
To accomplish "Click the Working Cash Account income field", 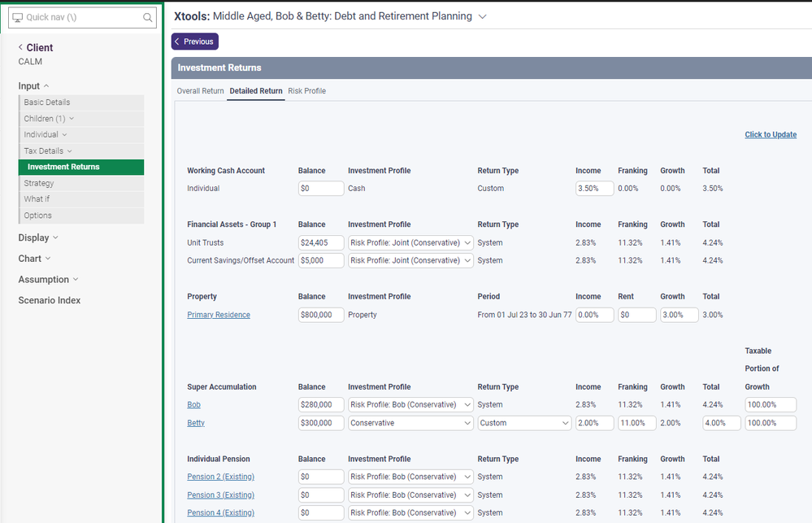I will (594, 189).
